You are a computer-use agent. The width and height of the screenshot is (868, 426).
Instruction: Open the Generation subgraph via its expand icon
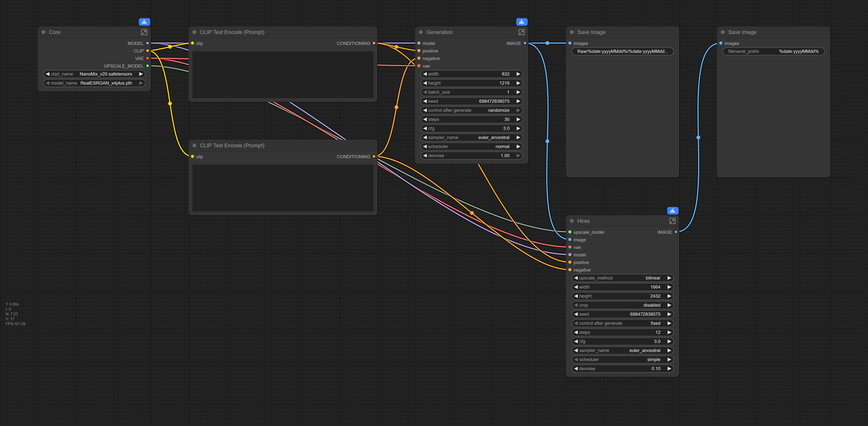(x=521, y=32)
